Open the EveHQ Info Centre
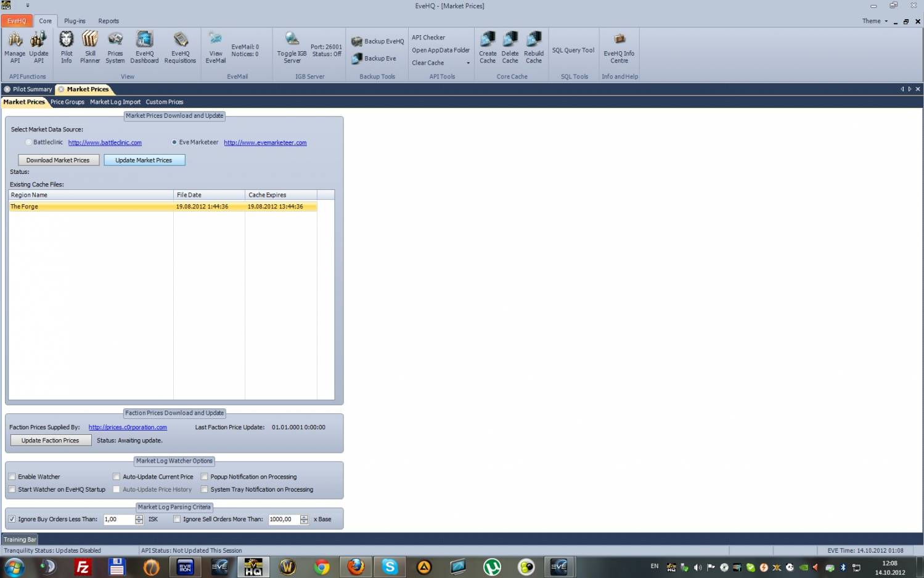 [x=619, y=47]
